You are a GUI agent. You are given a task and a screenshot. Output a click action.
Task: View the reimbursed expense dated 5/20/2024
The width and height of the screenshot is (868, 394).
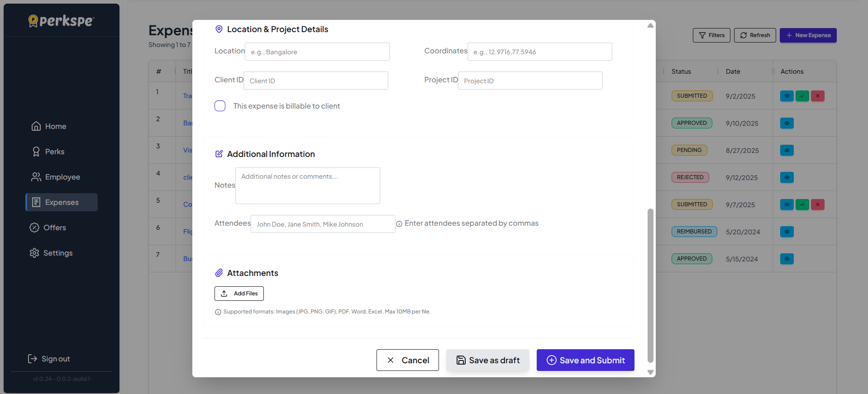click(x=787, y=232)
